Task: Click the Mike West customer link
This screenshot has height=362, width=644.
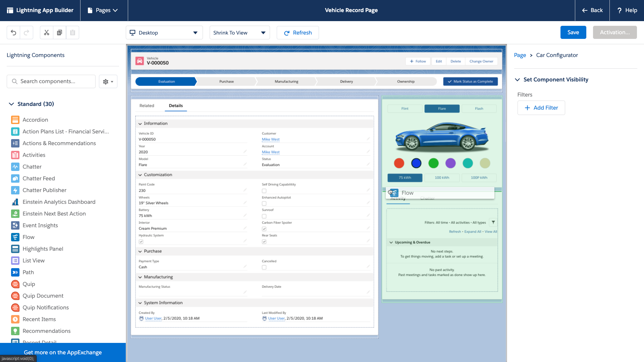Action: (270, 139)
